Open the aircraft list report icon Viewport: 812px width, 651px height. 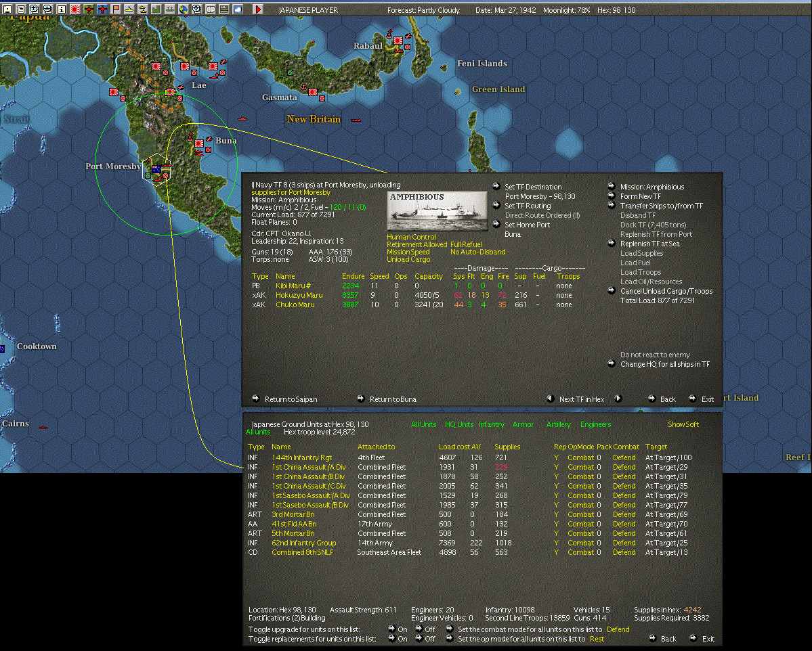(34, 9)
